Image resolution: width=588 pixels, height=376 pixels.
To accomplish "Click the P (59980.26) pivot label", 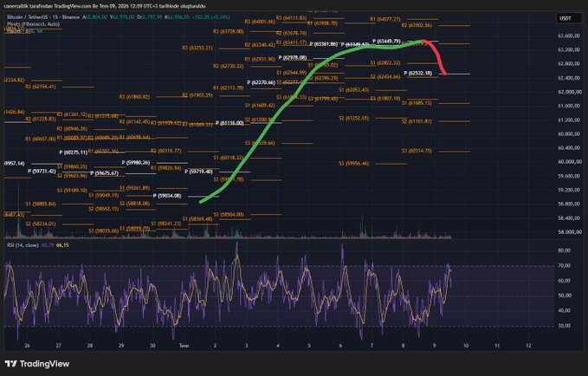I will [x=136, y=163].
